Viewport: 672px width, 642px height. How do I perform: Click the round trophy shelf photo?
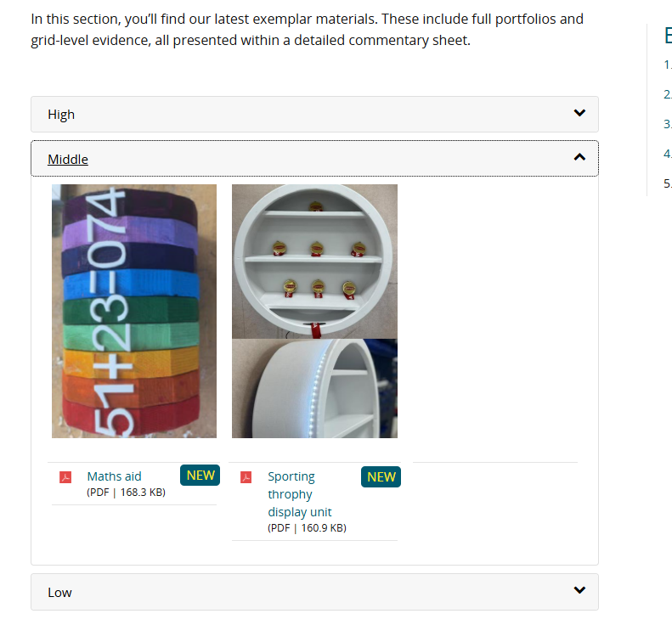pos(314,261)
